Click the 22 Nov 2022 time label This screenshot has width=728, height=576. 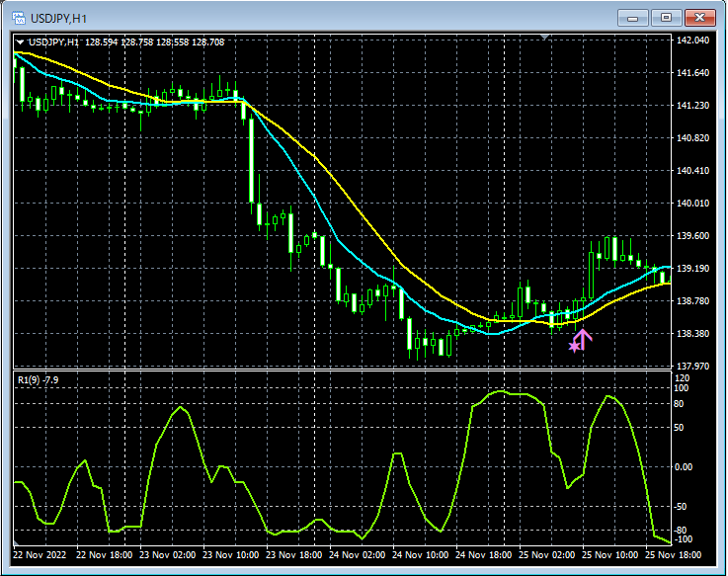click(x=40, y=555)
